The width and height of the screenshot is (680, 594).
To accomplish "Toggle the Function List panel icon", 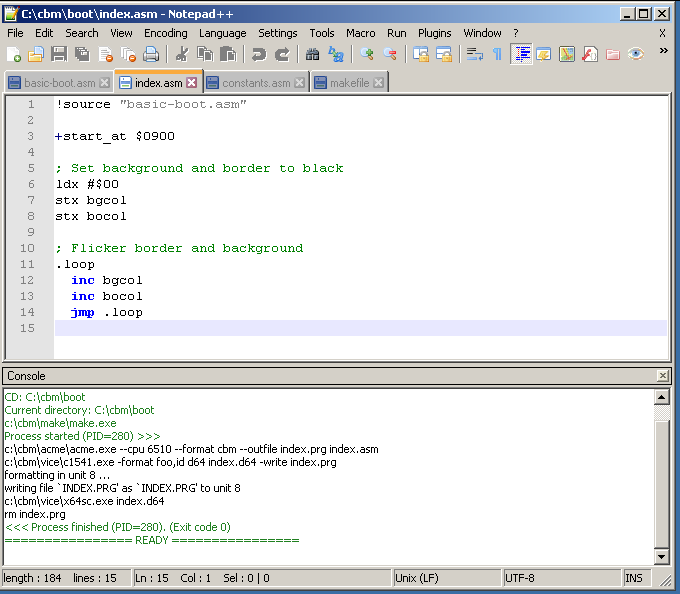I will [x=590, y=55].
